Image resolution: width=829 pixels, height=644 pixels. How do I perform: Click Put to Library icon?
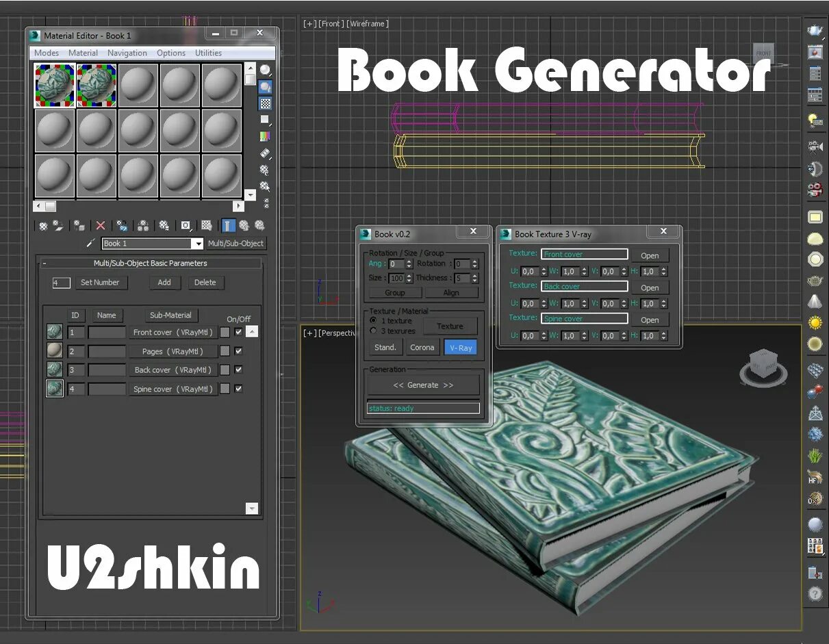point(164,226)
